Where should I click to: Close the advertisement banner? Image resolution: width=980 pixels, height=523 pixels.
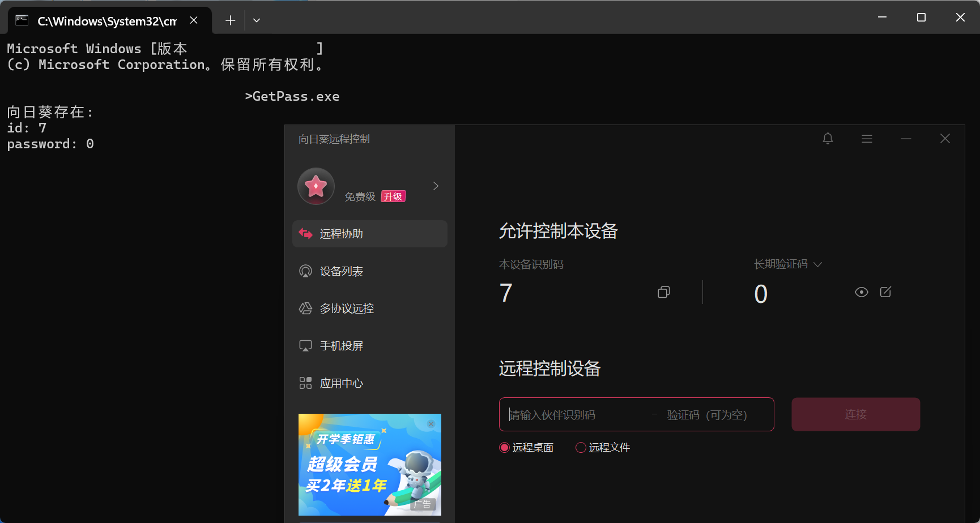coord(431,423)
